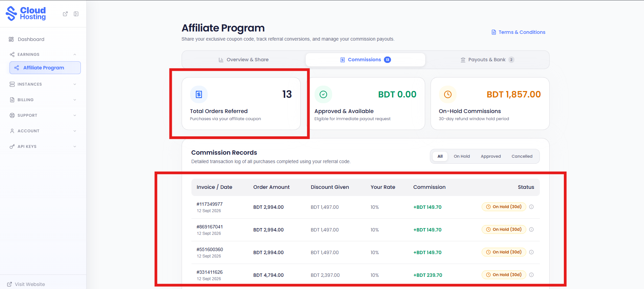
Task: Click the Instances server icon
Action: point(12,84)
